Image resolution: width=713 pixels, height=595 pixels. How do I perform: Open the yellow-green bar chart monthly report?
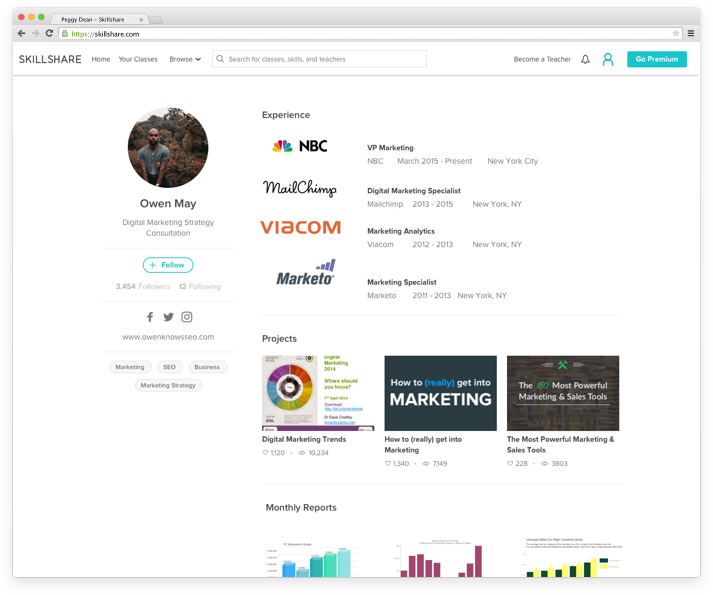[572, 558]
